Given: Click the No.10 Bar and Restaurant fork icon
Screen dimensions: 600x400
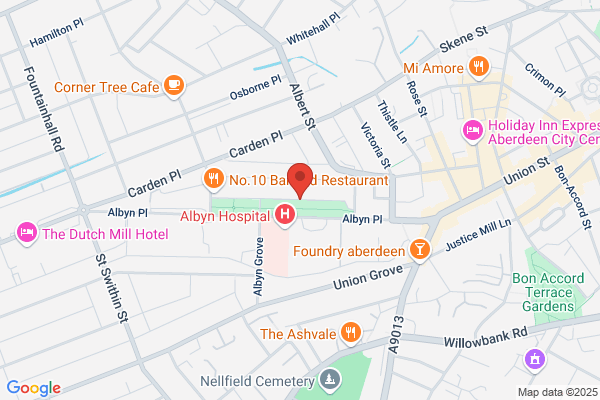Looking at the screenshot, I should (214, 179).
